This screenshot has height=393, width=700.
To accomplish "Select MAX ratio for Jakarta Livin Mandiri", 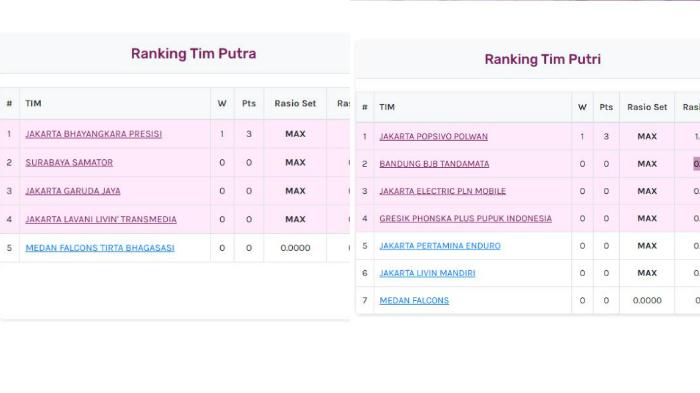I will coord(647,273).
